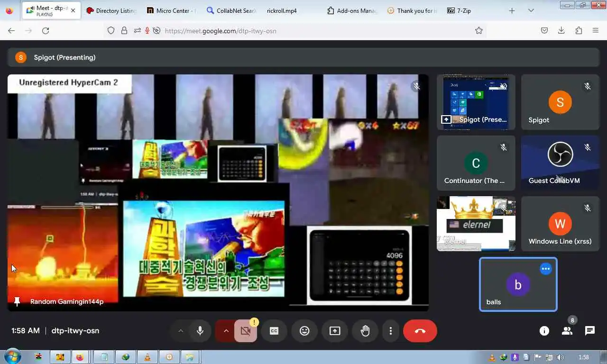Select the Windows Line (xrss) tile
607x364 pixels.
(560, 224)
